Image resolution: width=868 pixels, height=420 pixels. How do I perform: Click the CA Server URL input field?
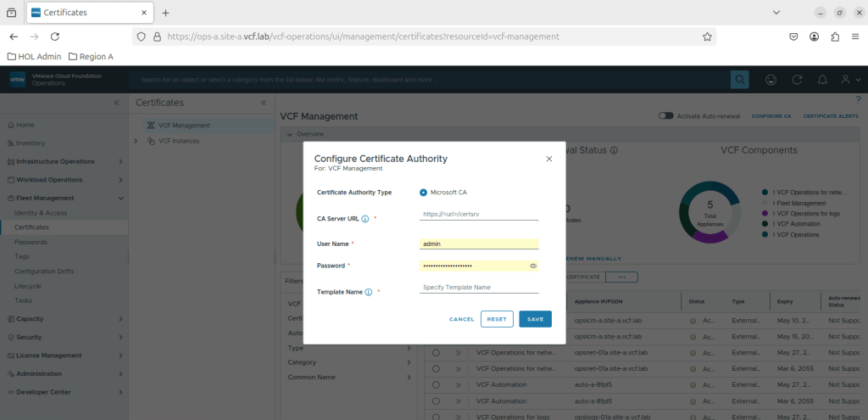click(479, 213)
